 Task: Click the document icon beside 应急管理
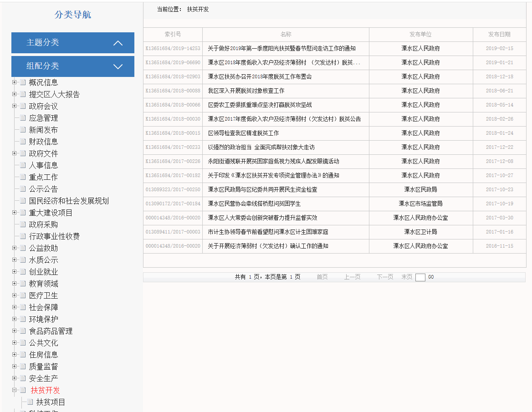[23, 118]
